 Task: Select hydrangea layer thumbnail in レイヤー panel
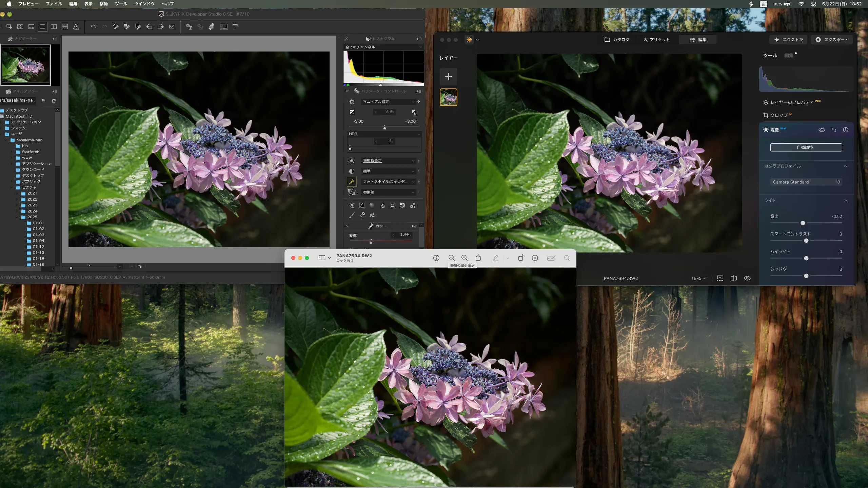[448, 97]
